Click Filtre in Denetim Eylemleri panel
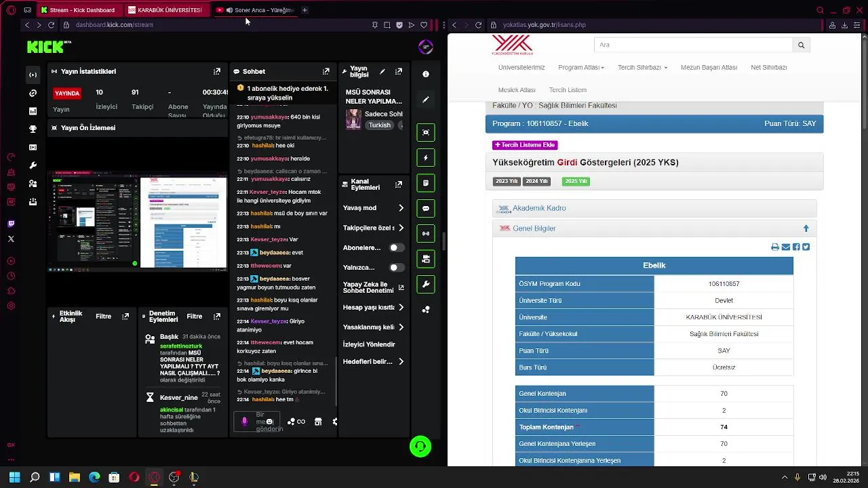The width and height of the screenshot is (868, 488). tap(195, 317)
